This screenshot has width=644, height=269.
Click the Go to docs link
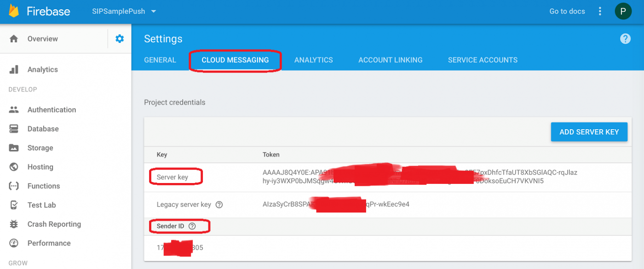pyautogui.click(x=567, y=11)
